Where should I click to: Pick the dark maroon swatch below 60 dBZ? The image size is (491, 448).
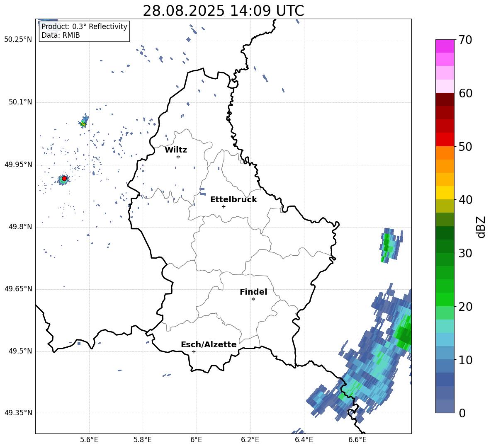point(445,99)
